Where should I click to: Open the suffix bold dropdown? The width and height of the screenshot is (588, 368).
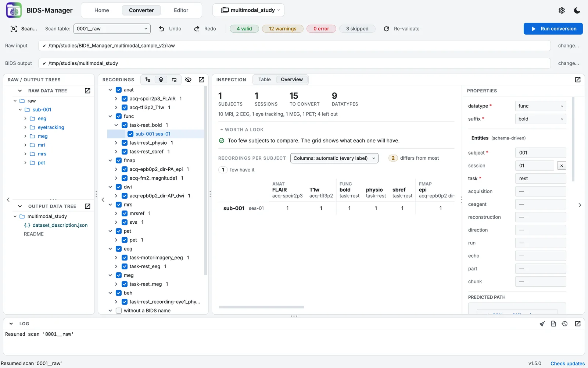tap(541, 119)
